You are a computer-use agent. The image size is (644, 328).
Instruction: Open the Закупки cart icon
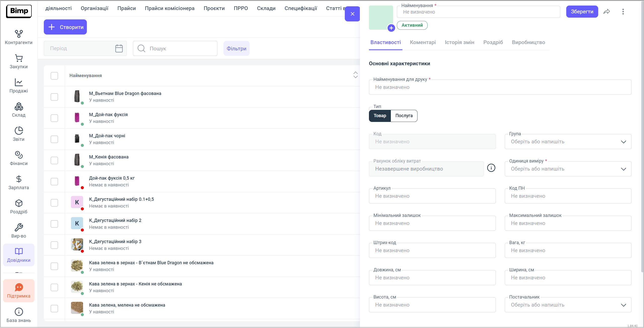19,58
